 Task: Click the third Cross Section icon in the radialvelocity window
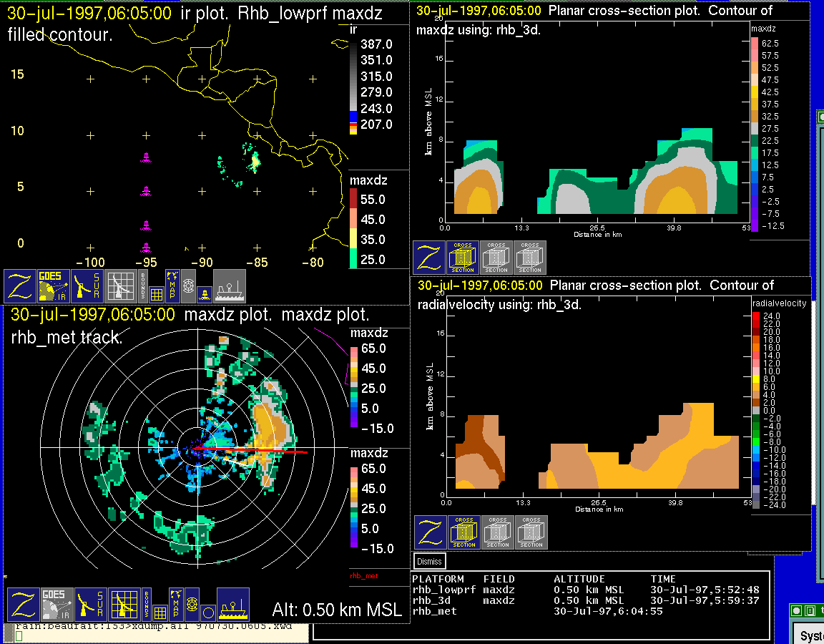[531, 532]
